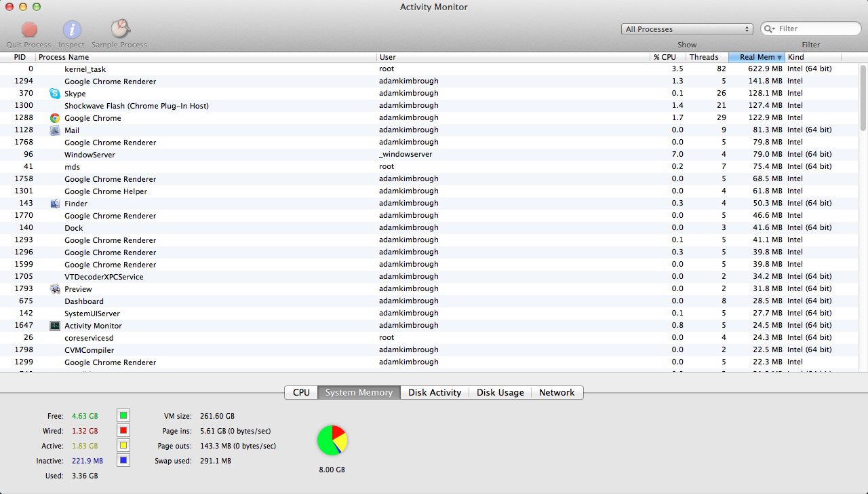The height and width of the screenshot is (494, 868).
Task: Click the _windowserver user cell
Action: point(406,155)
